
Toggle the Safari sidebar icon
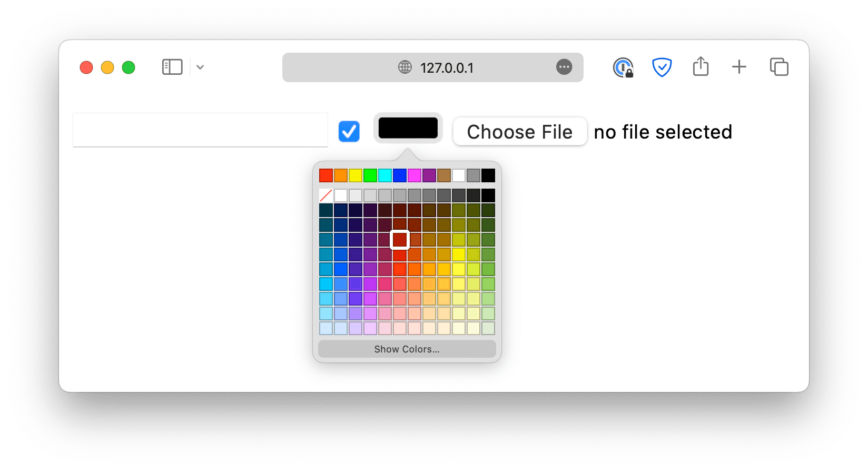click(x=172, y=67)
